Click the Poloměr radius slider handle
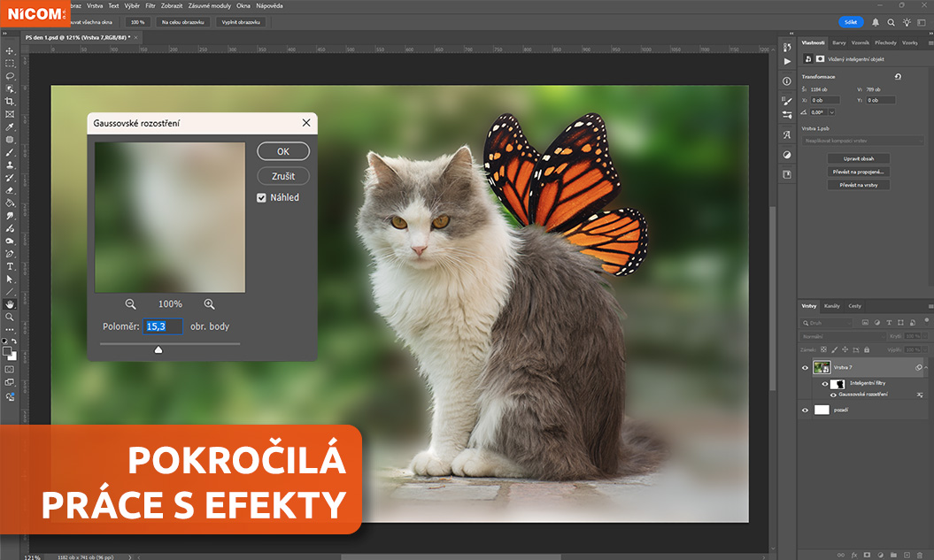The width and height of the screenshot is (934, 560). (x=158, y=349)
